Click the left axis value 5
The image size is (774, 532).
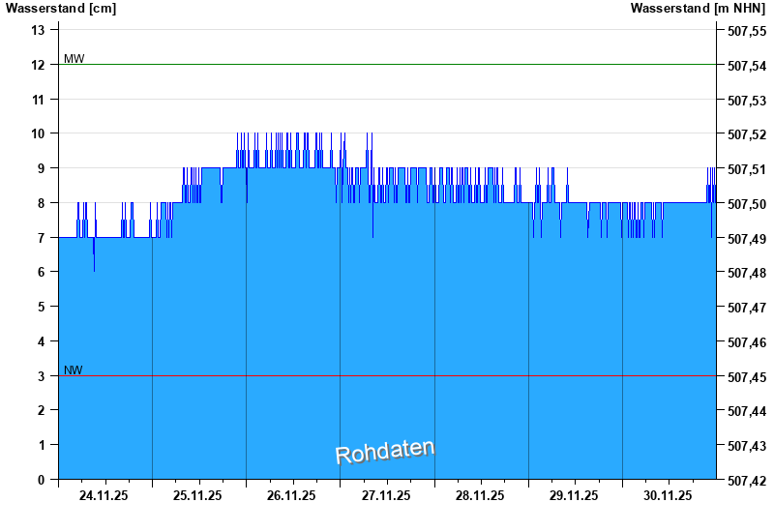41,307
